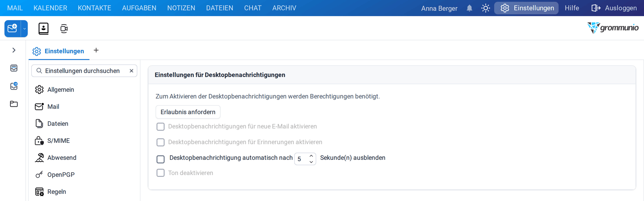This screenshot has width=644, height=201.
Task: Click the inbox icon in left rail
Action: pyautogui.click(x=14, y=68)
